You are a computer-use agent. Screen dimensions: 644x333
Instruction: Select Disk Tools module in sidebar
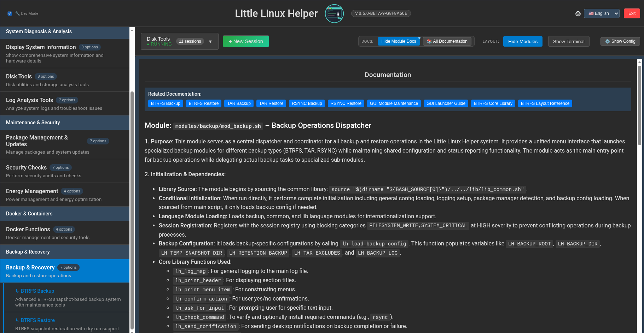65,80
